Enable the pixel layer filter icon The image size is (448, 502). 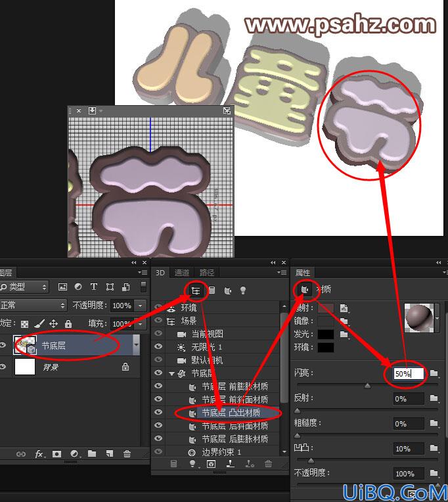click(62, 287)
